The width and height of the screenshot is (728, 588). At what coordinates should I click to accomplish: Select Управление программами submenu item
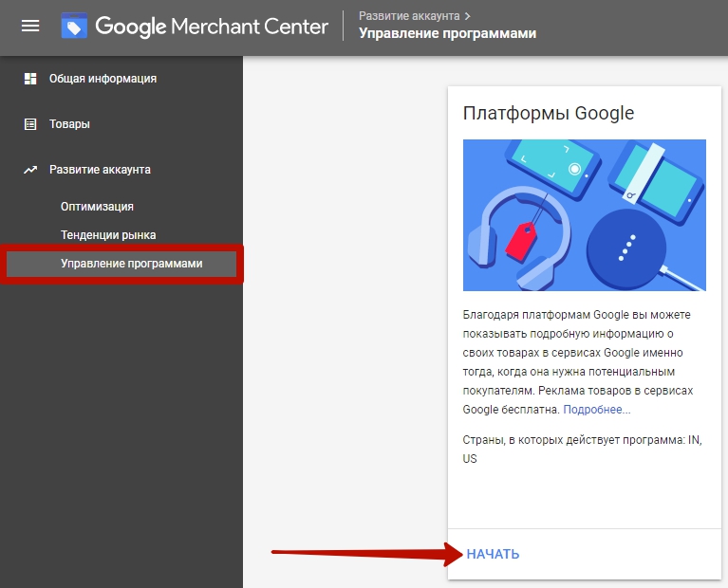tap(121, 264)
